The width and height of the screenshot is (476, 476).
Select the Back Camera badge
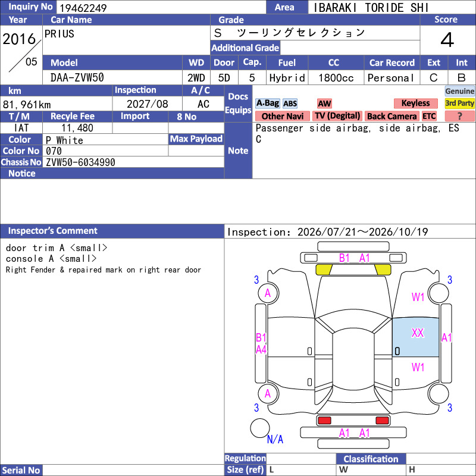tap(392, 116)
